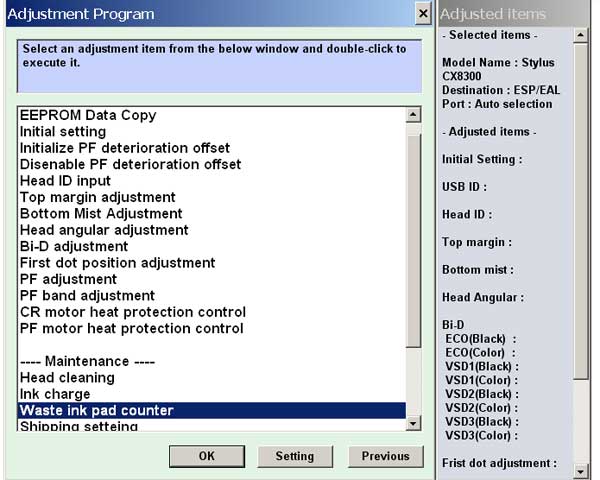
Task: Click Frist dot adjustment : entry
Action: tap(499, 463)
